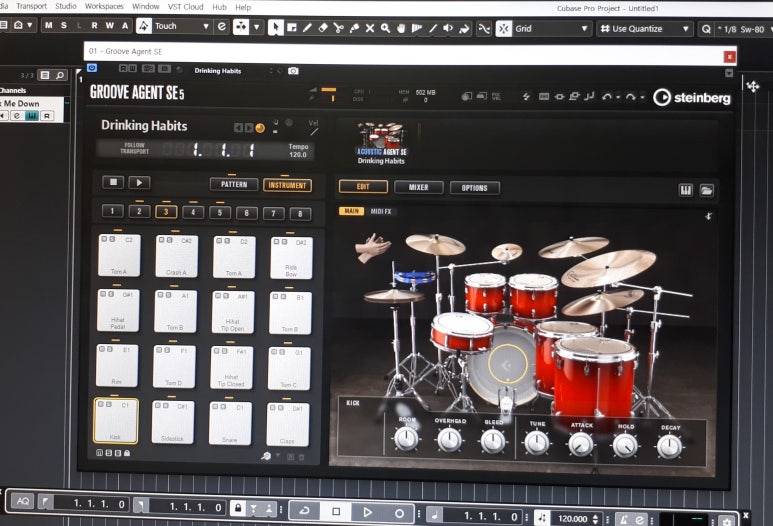Open the Touch automation mode dropdown

pyautogui.click(x=181, y=26)
